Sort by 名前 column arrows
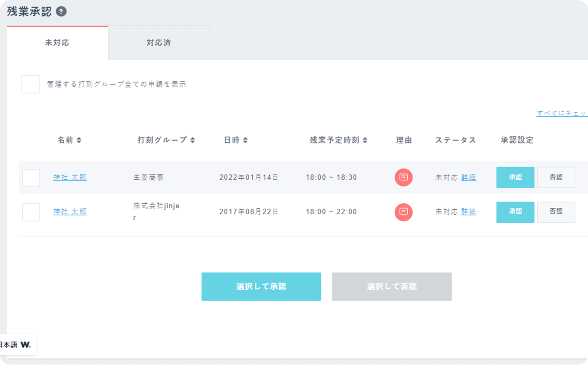 [x=79, y=140]
